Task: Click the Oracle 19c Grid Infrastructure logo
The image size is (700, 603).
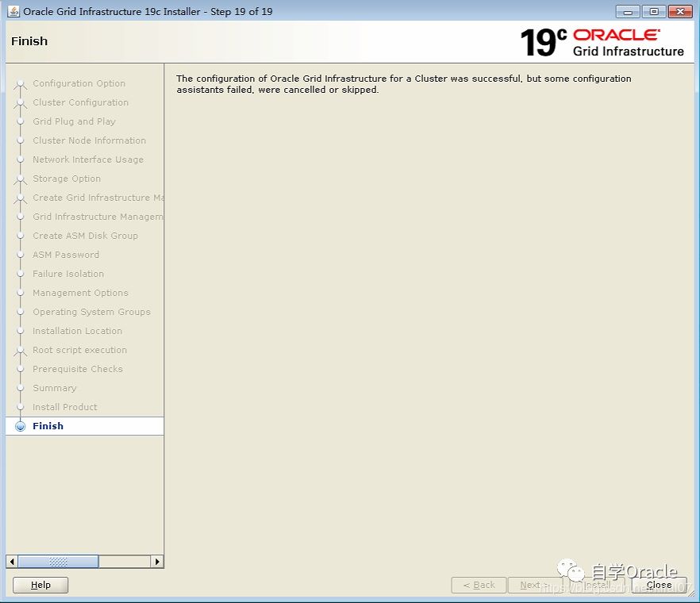Action: click(602, 42)
